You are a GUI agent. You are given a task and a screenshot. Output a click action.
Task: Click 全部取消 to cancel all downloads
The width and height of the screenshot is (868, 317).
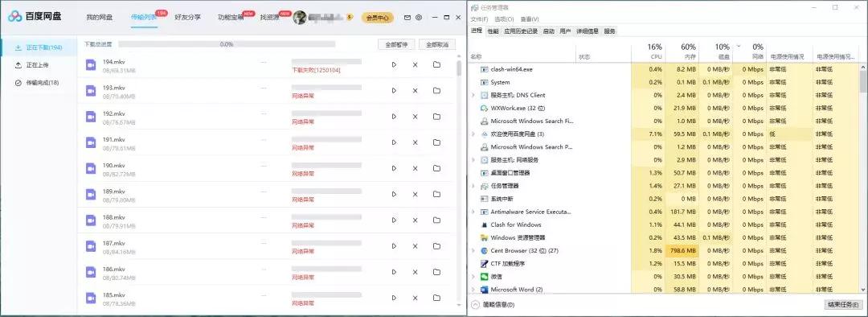pos(437,45)
